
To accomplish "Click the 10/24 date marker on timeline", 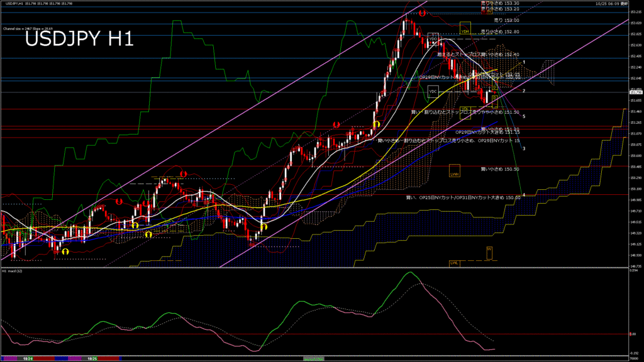I will (28, 359).
